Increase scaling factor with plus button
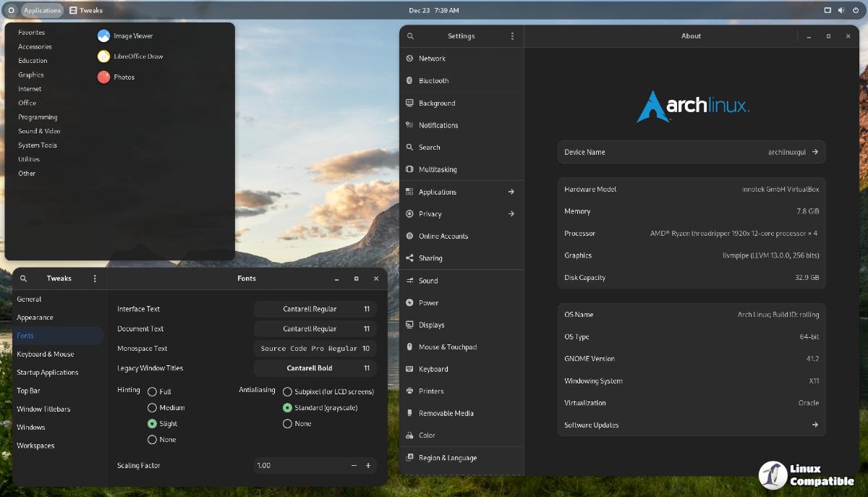This screenshot has height=497, width=868. (368, 466)
